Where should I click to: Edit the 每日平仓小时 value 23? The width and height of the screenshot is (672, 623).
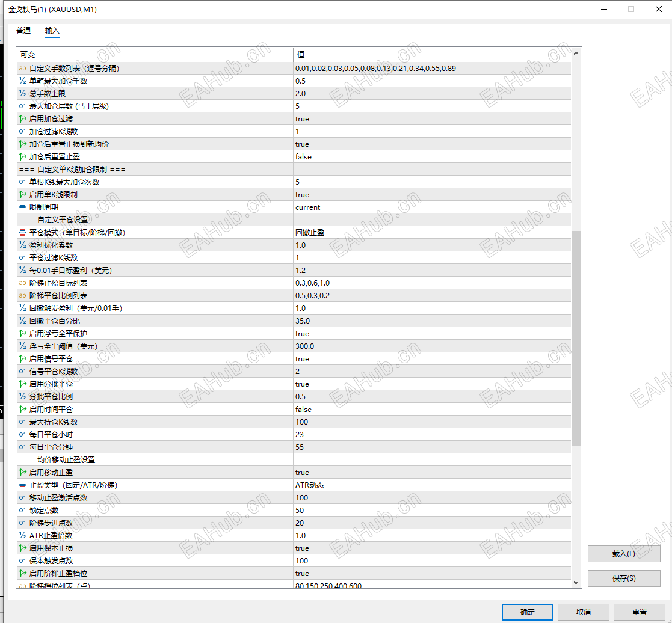[432, 434]
